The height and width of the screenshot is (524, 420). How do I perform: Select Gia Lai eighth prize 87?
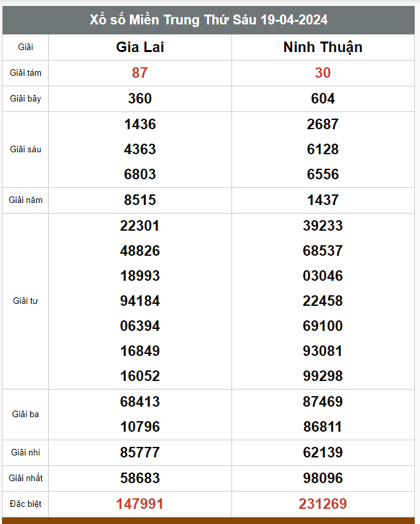(x=140, y=73)
